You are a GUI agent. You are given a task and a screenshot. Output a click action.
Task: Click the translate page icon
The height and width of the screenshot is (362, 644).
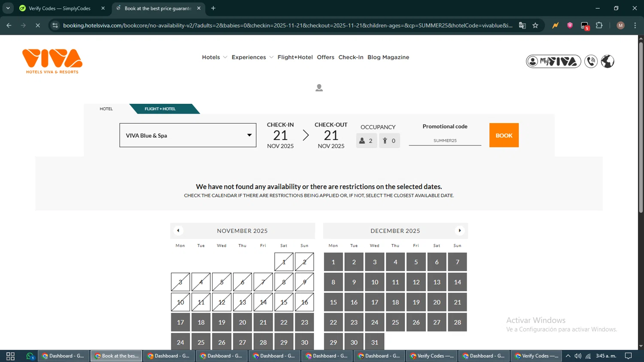522,25
